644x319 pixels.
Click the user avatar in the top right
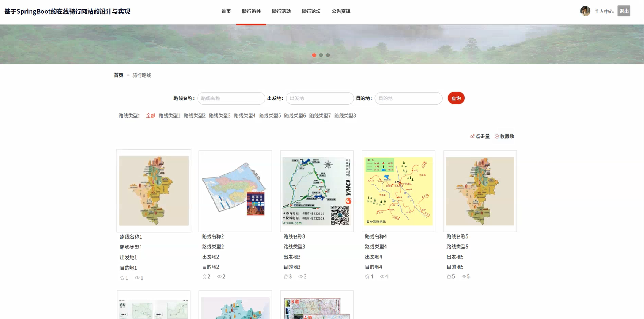coord(585,11)
